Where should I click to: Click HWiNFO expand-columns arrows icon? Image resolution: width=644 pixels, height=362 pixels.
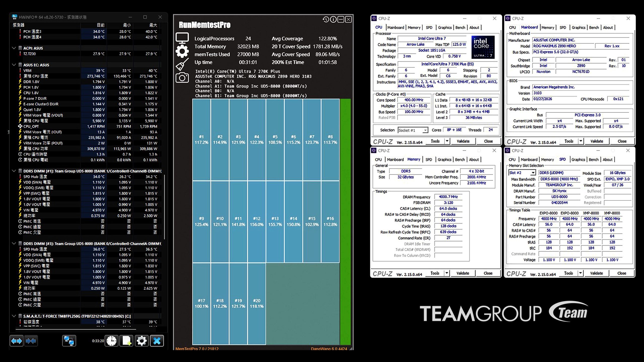[17, 341]
